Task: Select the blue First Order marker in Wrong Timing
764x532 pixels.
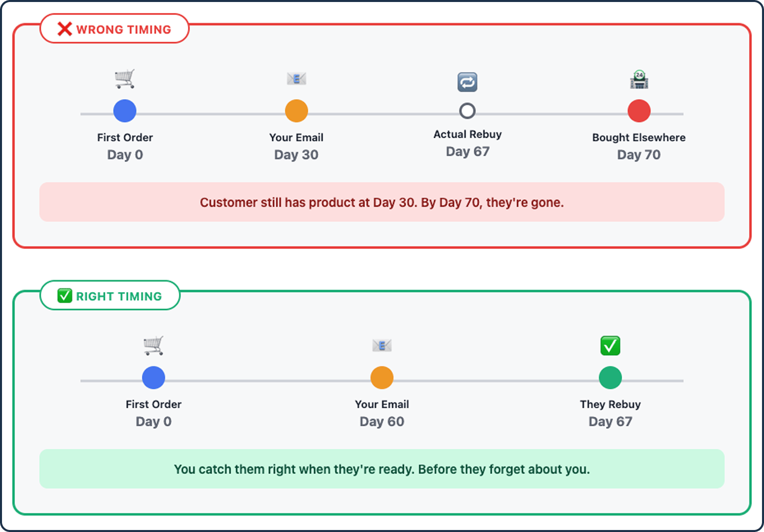Action: pos(125,111)
